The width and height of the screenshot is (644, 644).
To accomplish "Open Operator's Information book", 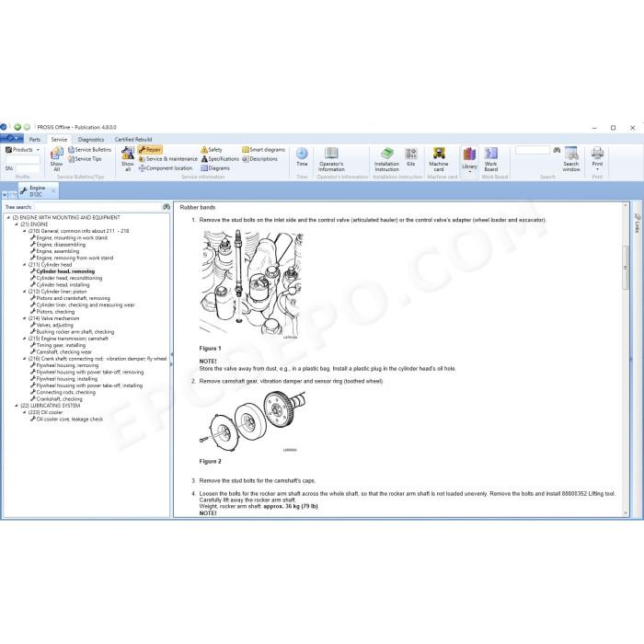I will [x=331, y=159].
